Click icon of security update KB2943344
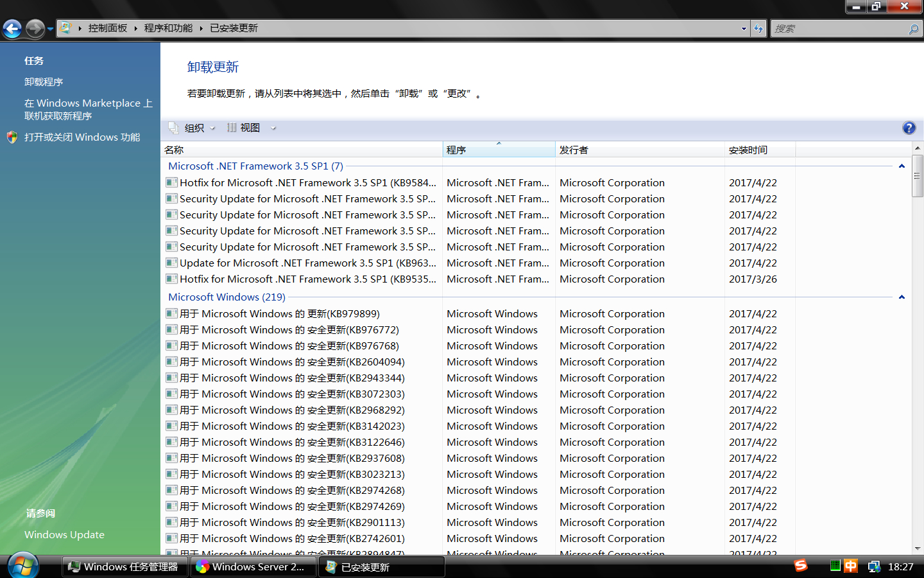 tap(171, 378)
